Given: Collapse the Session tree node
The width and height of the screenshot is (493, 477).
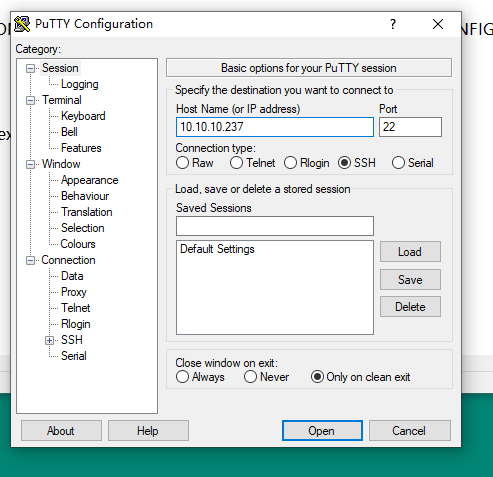Looking at the screenshot, I should pos(30,68).
